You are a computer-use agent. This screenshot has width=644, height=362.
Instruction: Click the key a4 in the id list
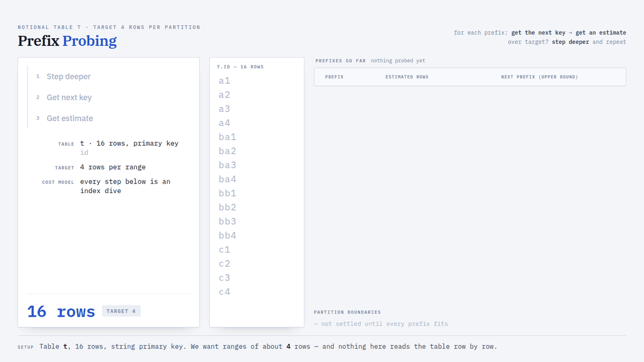coord(224,123)
